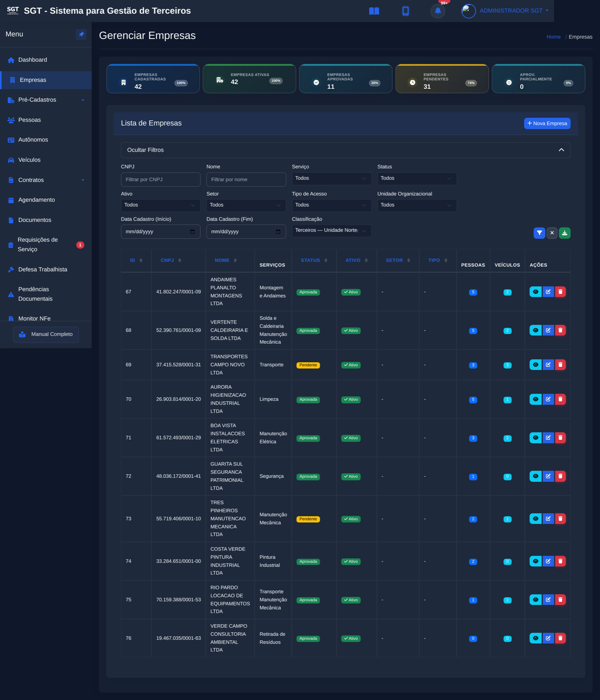
Task: Collapse the Ocultar Filtros panel
Action: click(x=346, y=150)
